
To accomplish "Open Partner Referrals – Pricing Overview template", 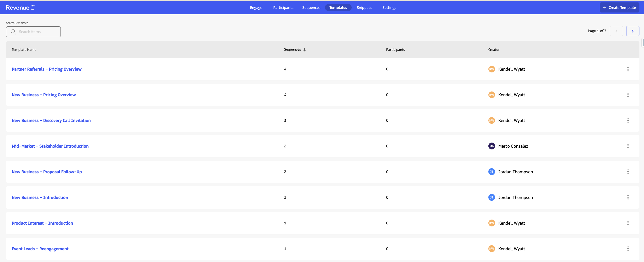I will click(47, 69).
